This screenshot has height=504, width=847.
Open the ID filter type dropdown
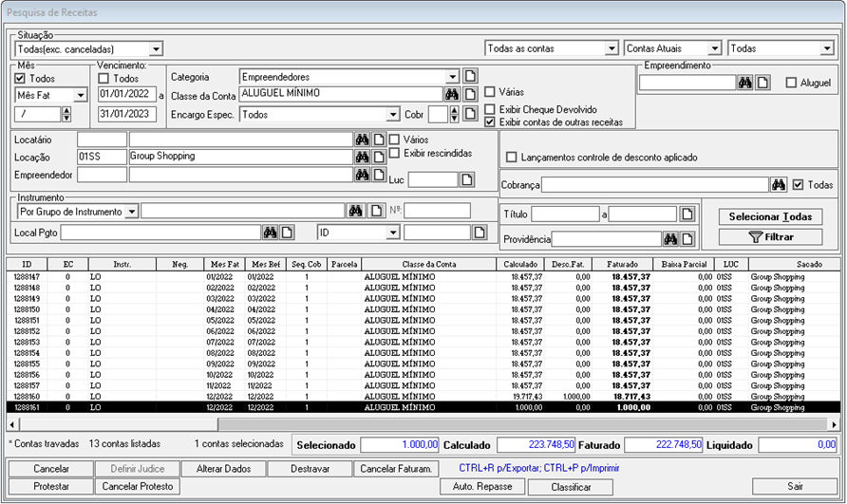tap(393, 233)
